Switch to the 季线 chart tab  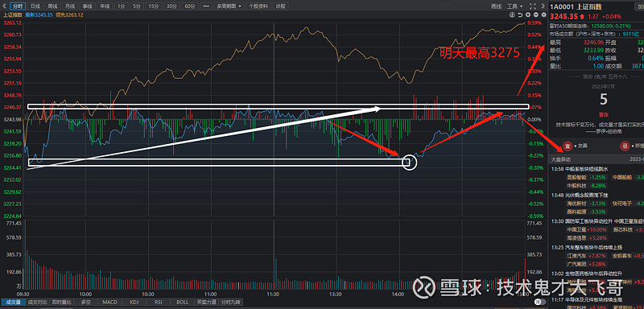87,6
